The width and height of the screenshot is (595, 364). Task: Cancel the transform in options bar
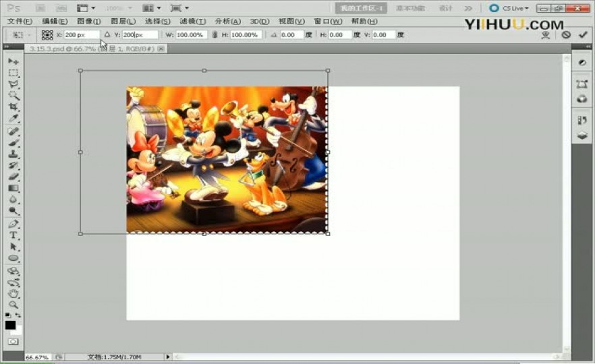[566, 35]
